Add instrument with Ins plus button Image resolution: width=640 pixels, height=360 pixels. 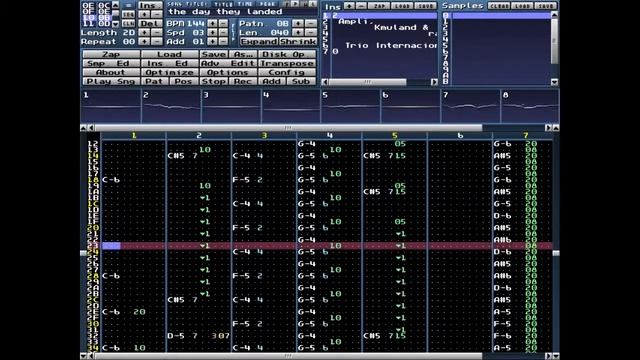pos(349,6)
